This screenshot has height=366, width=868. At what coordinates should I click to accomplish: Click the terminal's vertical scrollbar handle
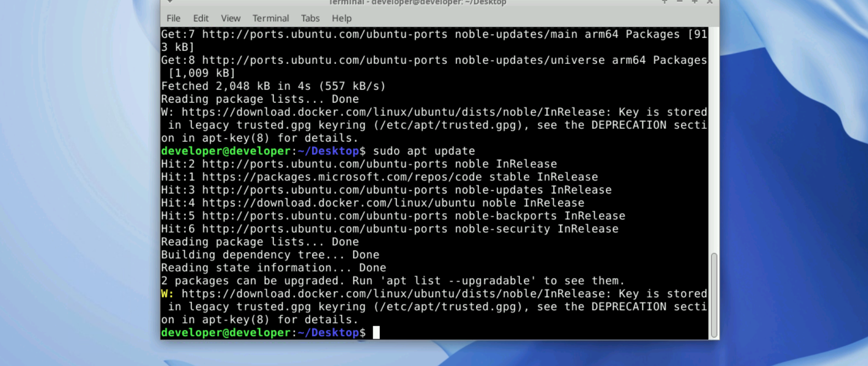[x=714, y=295]
